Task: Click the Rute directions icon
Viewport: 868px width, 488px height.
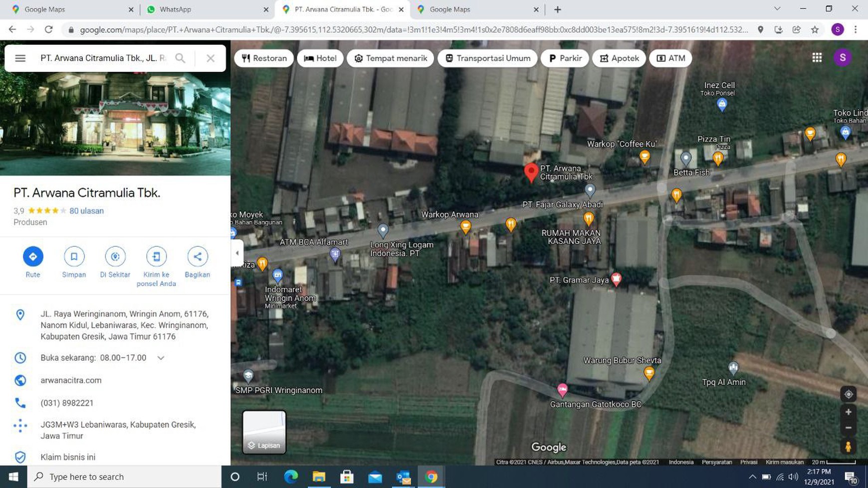Action: click(x=33, y=257)
